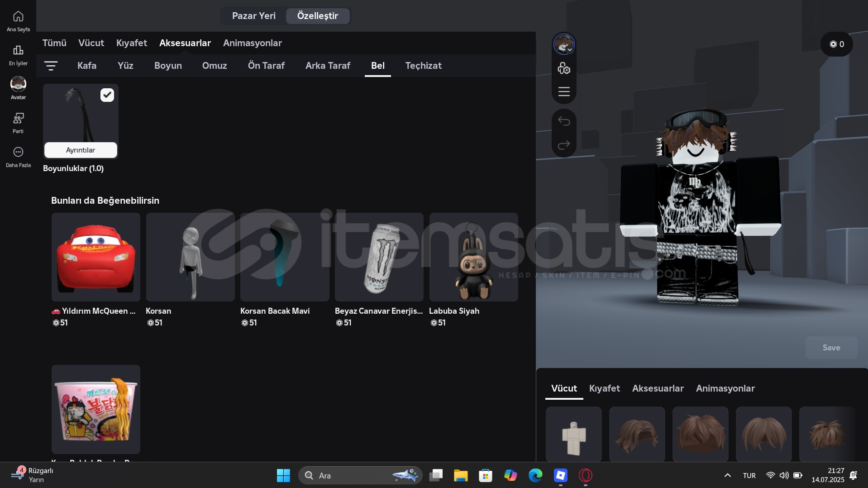Select the Aksesuarlar category tab at top
This screenshot has width=868, height=488.
pos(185,43)
